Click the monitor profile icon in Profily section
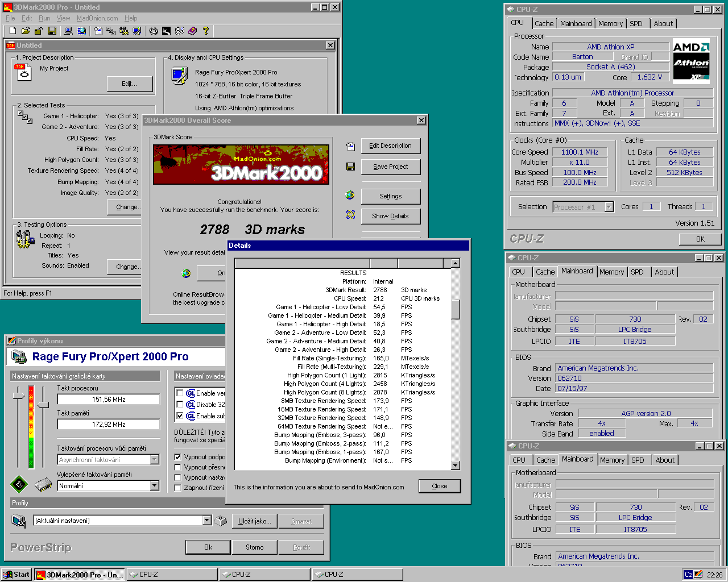The height and width of the screenshot is (582, 728). pyautogui.click(x=19, y=521)
